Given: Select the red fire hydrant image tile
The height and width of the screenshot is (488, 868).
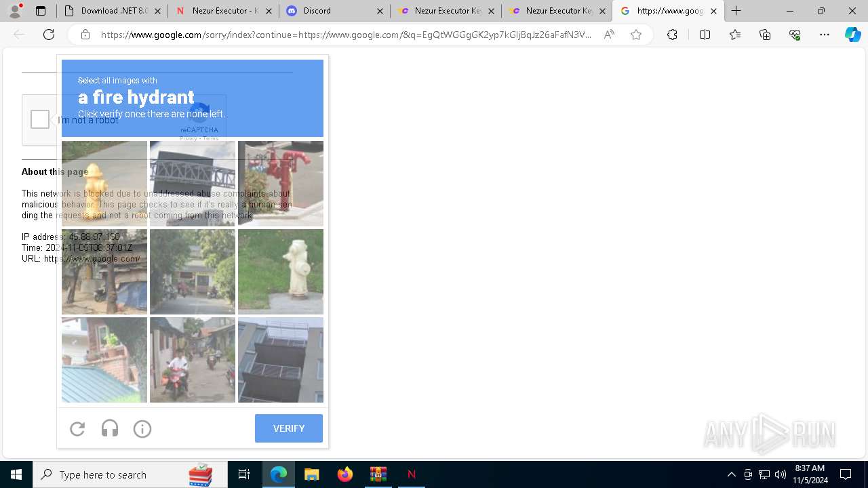Looking at the screenshot, I should point(281,184).
